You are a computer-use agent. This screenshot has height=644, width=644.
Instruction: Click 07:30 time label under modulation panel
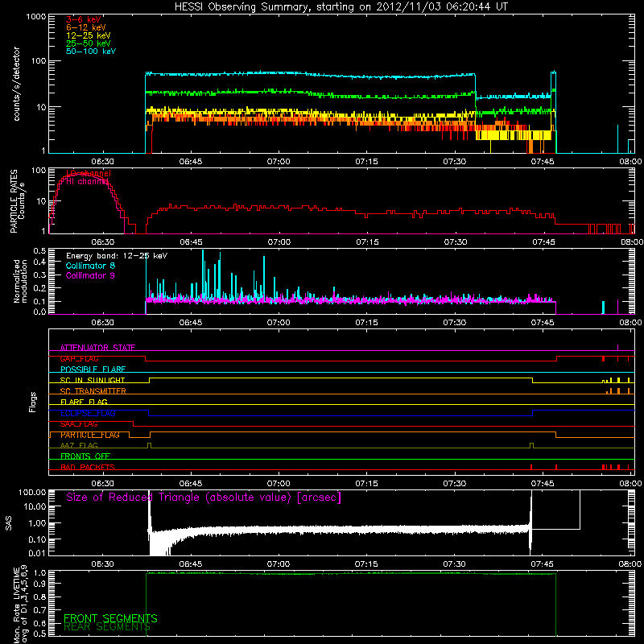(x=454, y=323)
